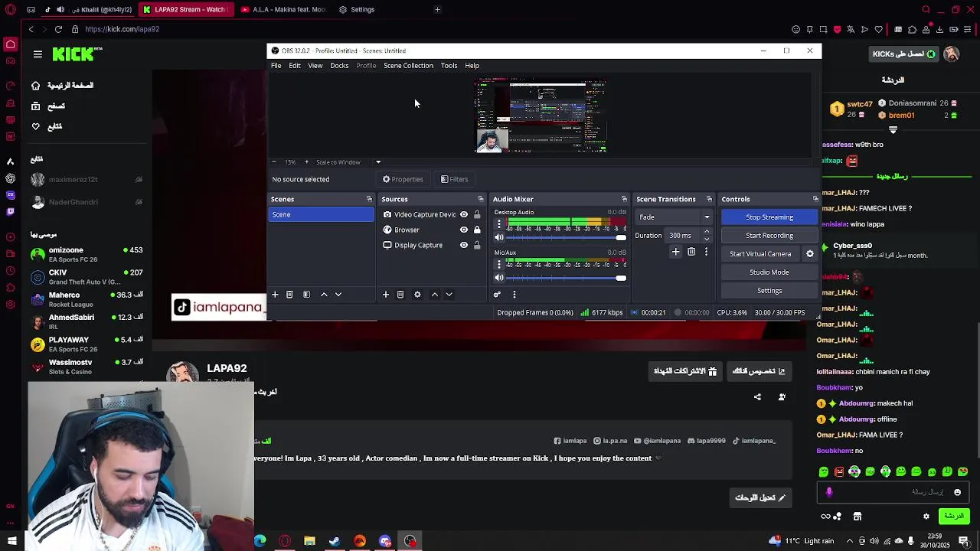Click Kick chat message input field
The image size is (980, 551).
[x=893, y=492]
